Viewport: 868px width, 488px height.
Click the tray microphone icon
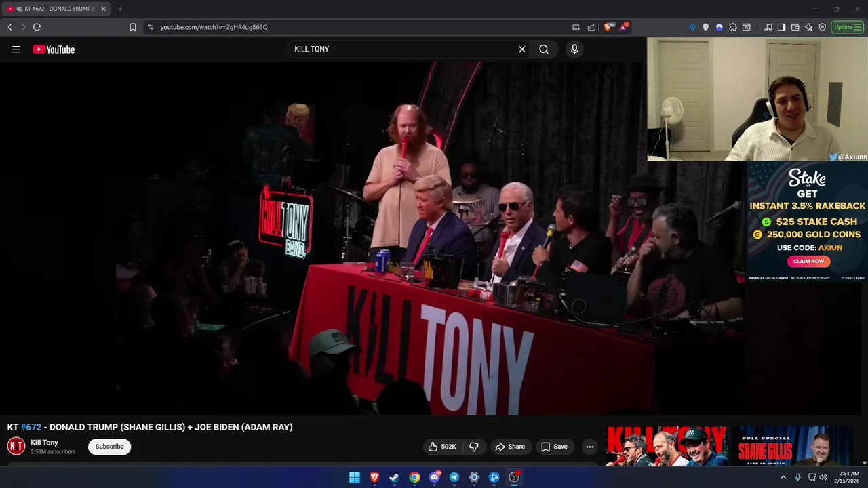[x=798, y=477]
